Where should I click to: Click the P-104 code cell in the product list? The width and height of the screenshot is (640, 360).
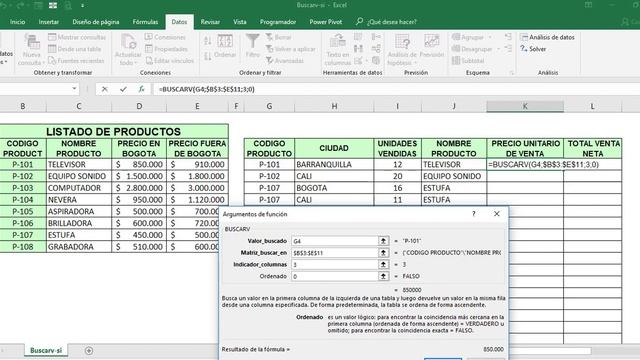pos(23,200)
